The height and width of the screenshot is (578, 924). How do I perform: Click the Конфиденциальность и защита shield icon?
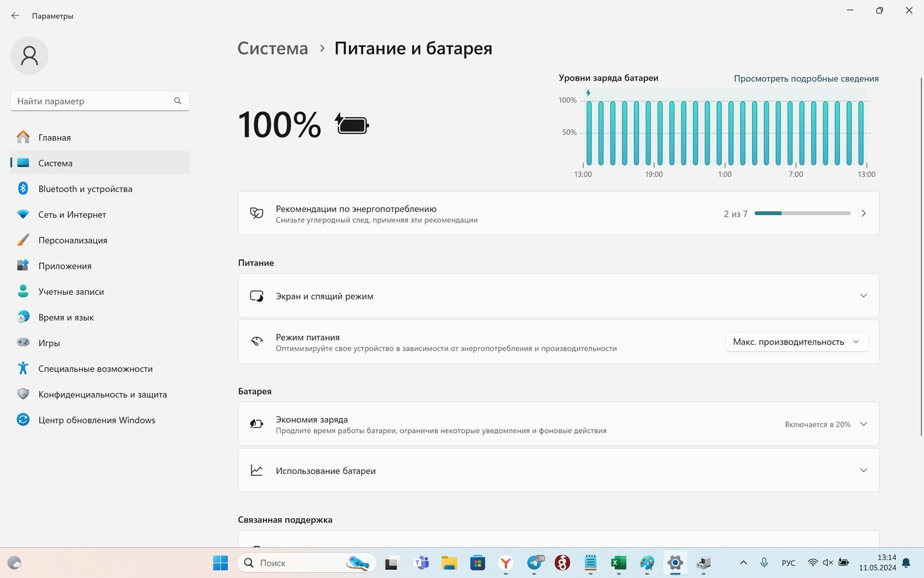23,394
